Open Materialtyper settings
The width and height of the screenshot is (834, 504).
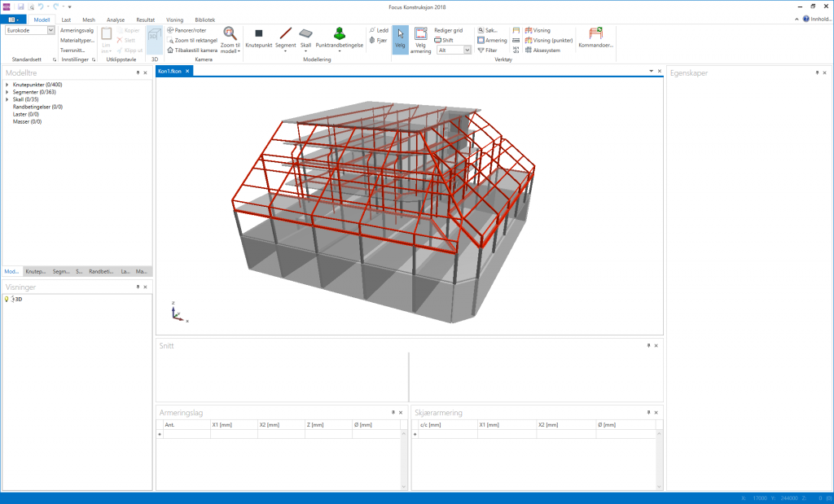pyautogui.click(x=77, y=41)
